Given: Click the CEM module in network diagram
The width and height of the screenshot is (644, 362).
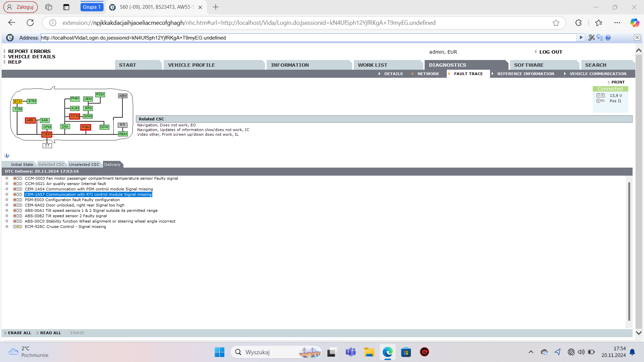Looking at the screenshot, I should coord(47,134).
